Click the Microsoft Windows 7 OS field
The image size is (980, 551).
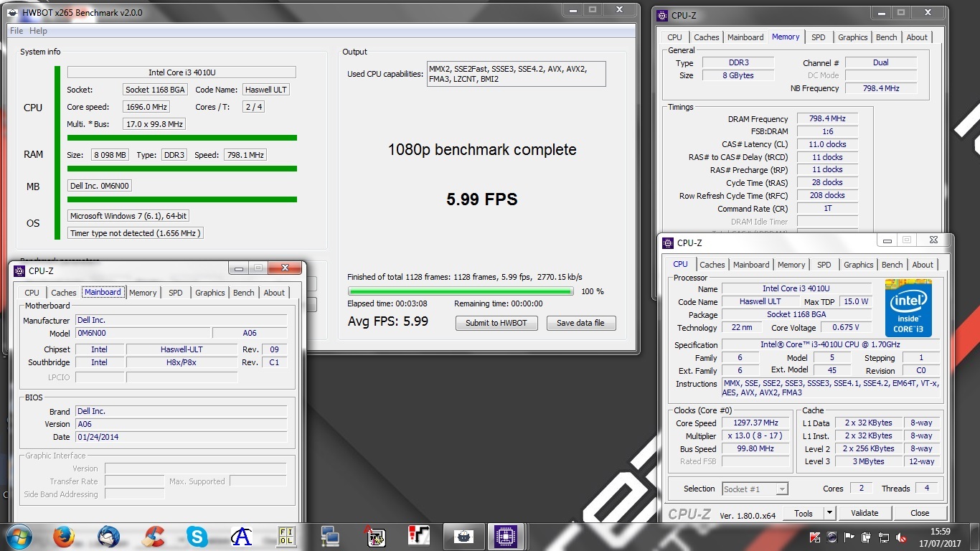(x=128, y=216)
